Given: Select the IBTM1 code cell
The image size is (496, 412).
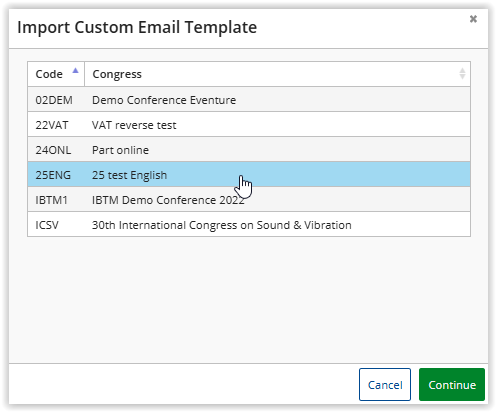Looking at the screenshot, I should [52, 200].
